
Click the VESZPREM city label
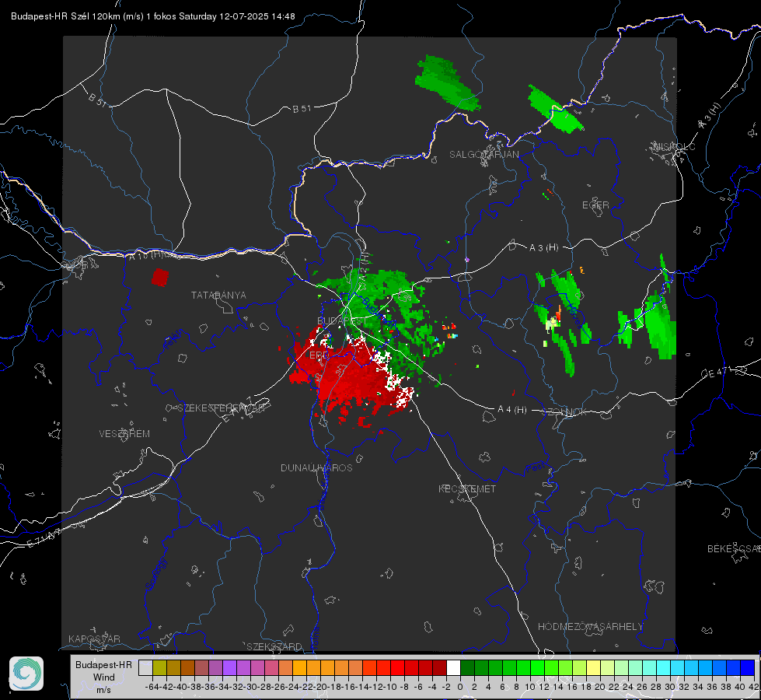(124, 434)
